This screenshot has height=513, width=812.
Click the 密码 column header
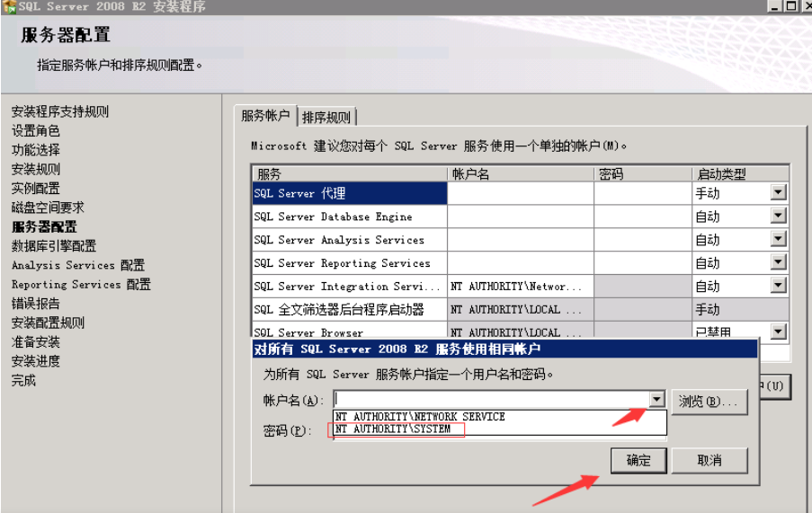pyautogui.click(x=643, y=173)
